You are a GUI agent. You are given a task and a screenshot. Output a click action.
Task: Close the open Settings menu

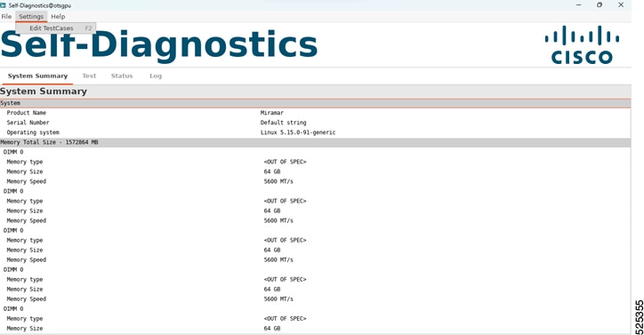coord(31,16)
